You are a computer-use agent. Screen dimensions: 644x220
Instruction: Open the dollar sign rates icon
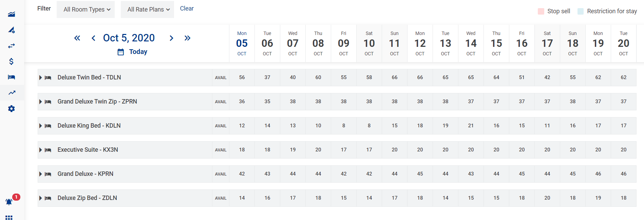tap(12, 61)
